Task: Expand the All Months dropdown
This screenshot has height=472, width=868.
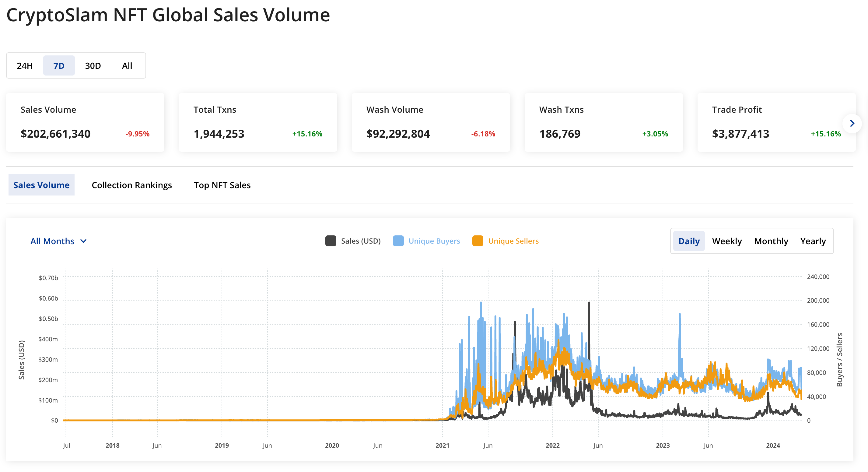Action: pos(52,241)
